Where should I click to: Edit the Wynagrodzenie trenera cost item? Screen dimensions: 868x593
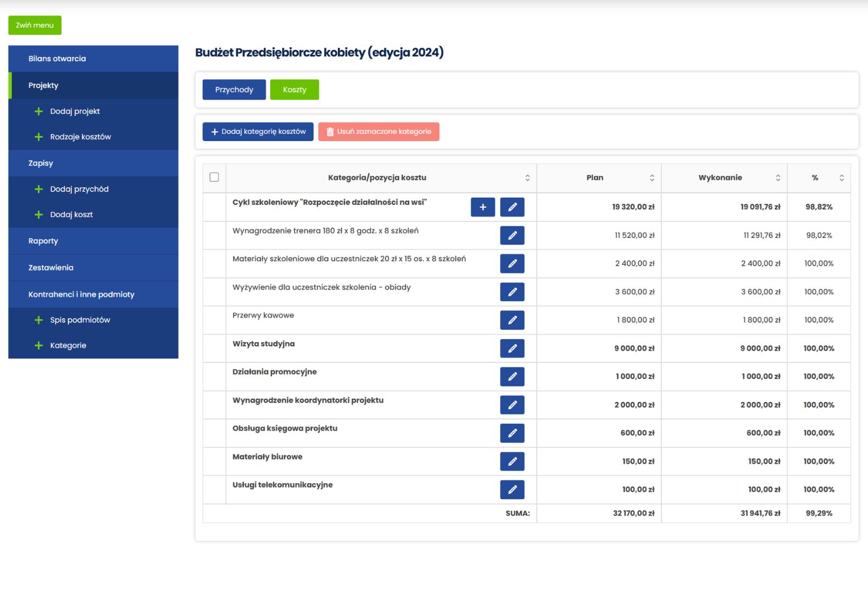tap(512, 236)
